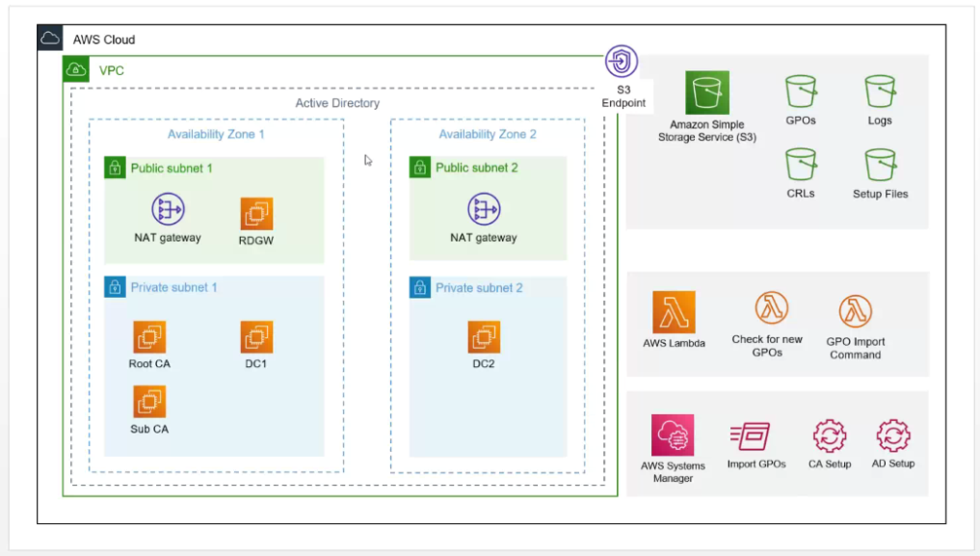Select the GPOs bucket icon
The image size is (980, 556).
point(801,92)
